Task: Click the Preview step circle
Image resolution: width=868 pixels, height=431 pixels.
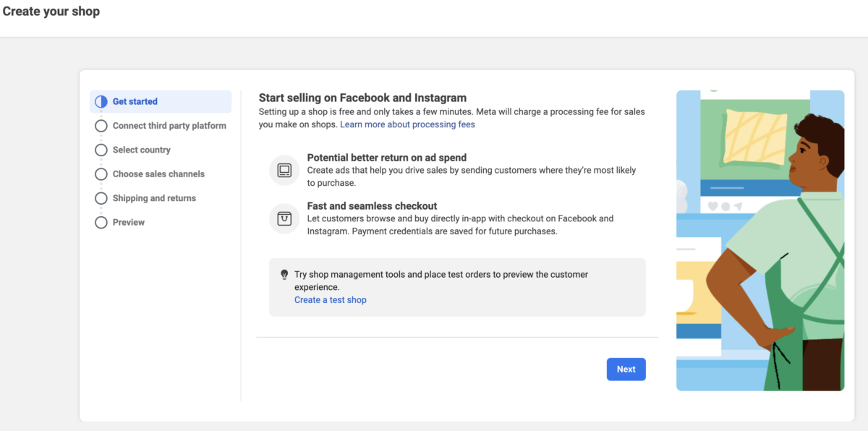Action: tap(101, 223)
